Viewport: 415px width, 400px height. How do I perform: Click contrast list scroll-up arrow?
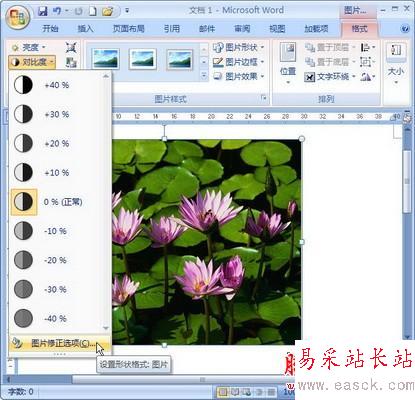tap(106, 76)
